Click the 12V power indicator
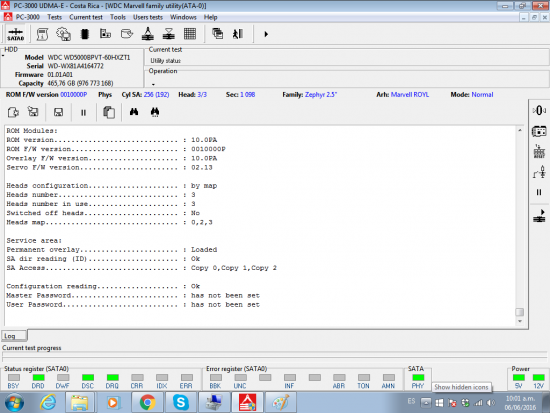 point(538,378)
